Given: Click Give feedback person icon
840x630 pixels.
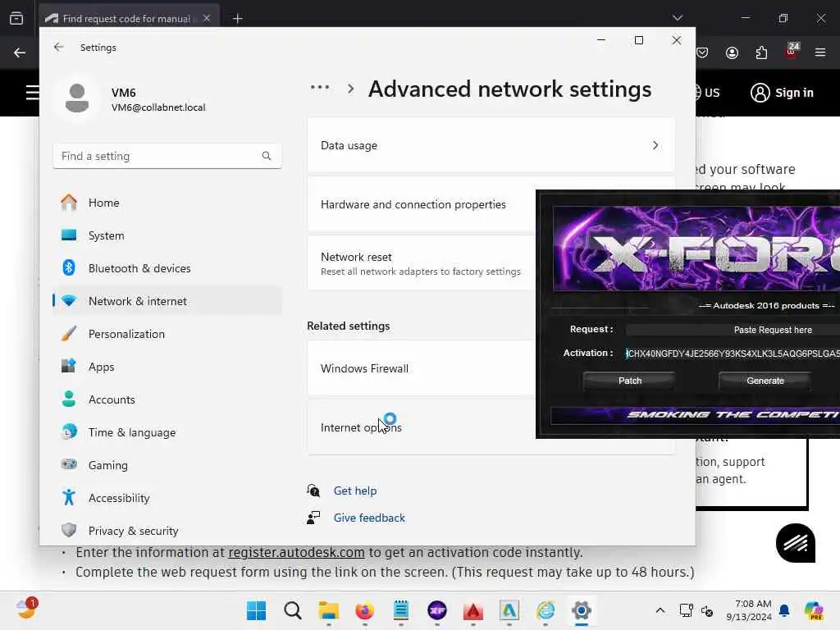Looking at the screenshot, I should click(x=313, y=518).
